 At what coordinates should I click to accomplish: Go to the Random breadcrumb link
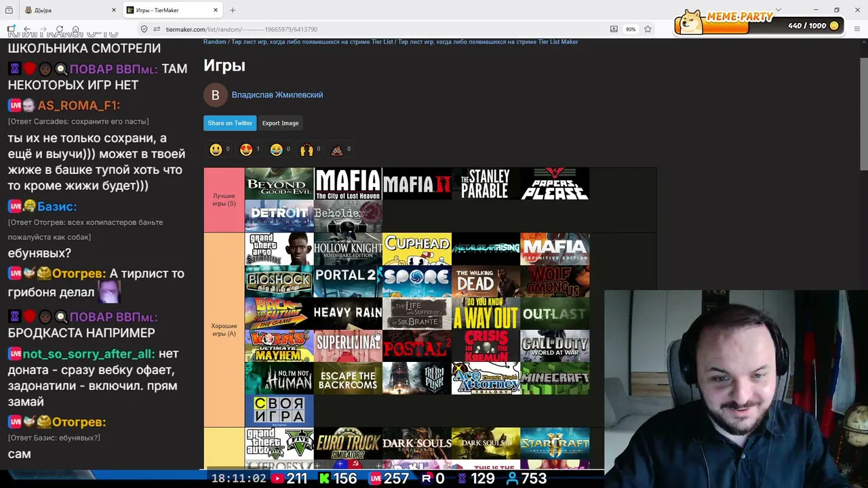tap(215, 42)
